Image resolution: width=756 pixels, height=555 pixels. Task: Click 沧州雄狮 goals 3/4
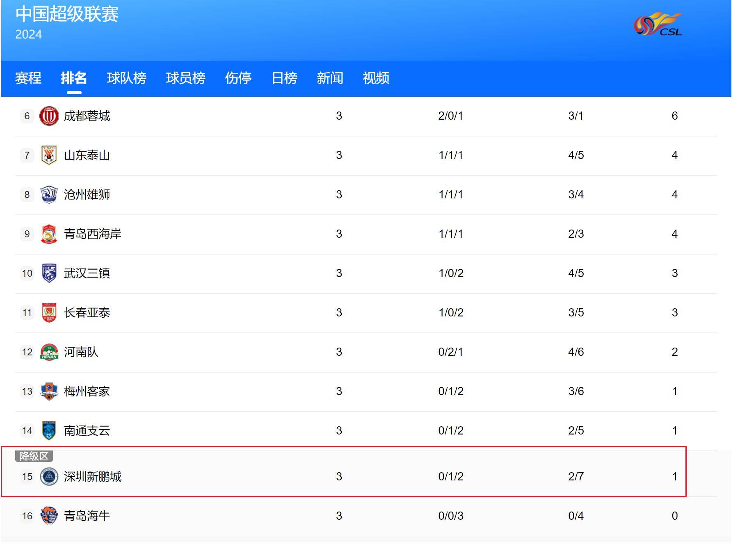click(576, 195)
